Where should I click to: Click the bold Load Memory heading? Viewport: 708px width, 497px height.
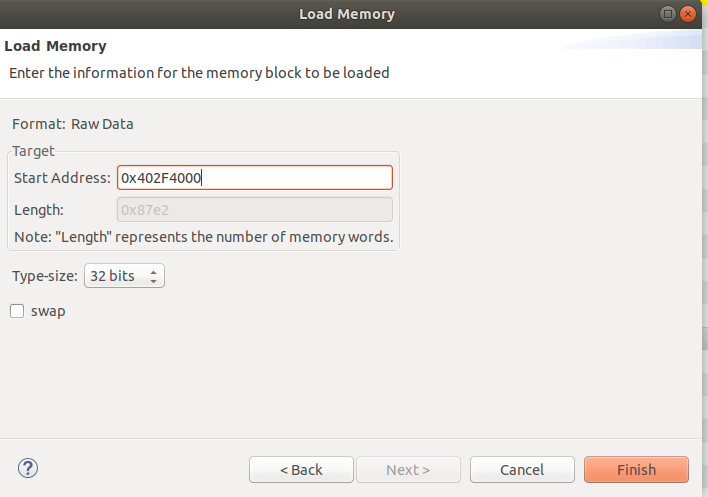(56, 46)
